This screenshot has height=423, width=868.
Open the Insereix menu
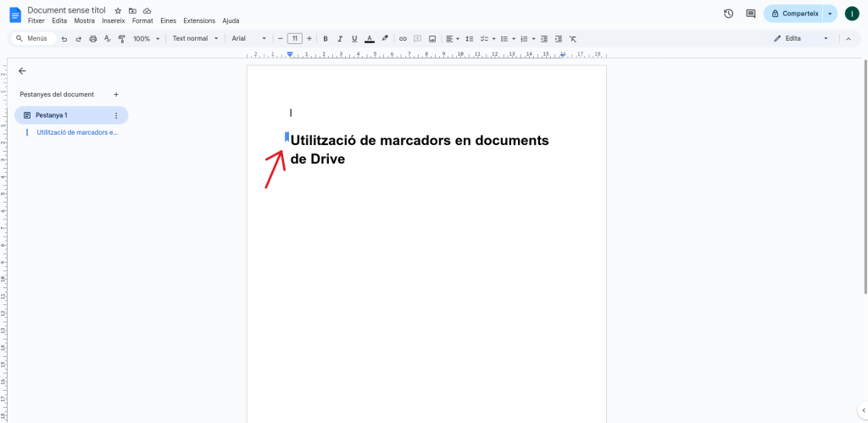point(113,20)
